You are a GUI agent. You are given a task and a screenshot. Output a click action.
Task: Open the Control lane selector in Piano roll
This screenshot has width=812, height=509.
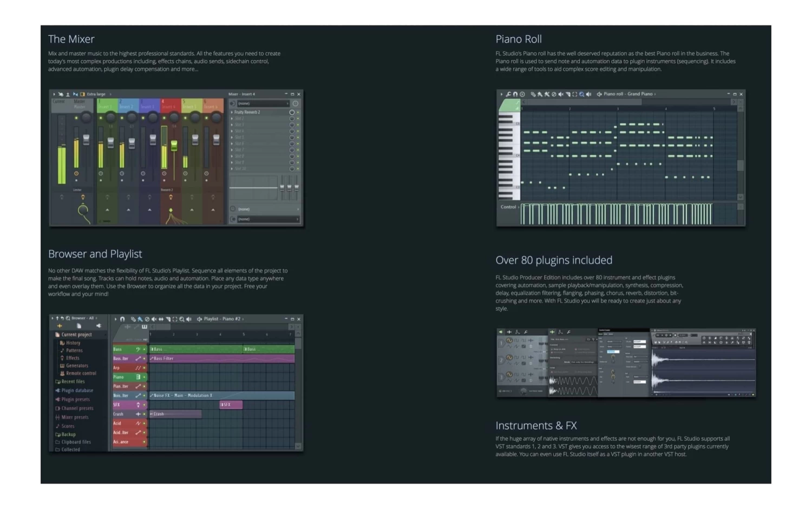click(508, 207)
